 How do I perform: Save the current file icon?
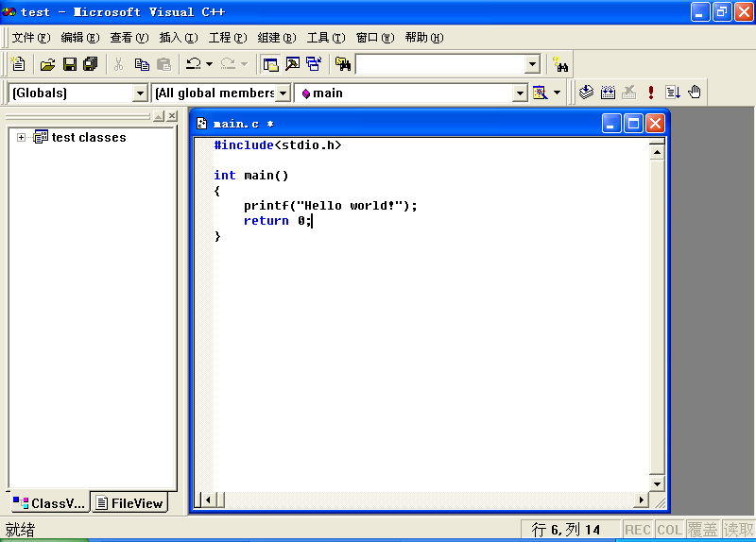point(70,64)
